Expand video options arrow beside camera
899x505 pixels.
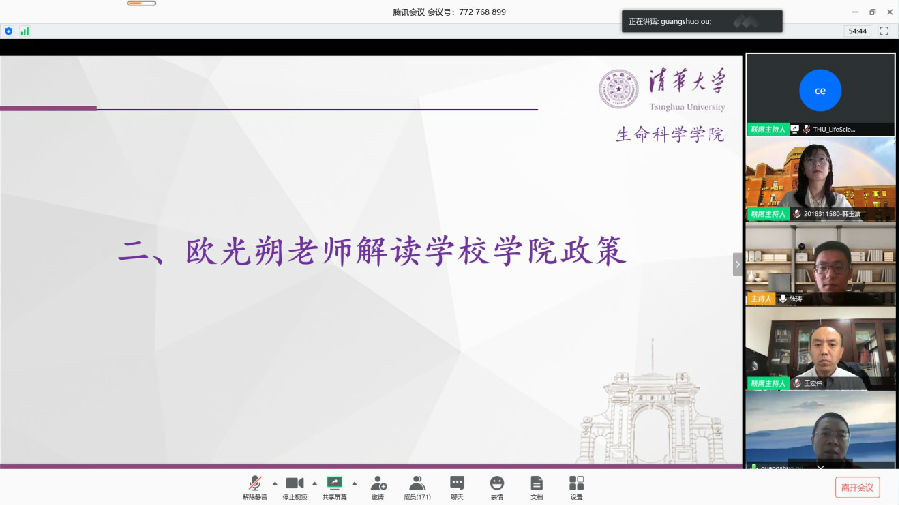coord(314,482)
